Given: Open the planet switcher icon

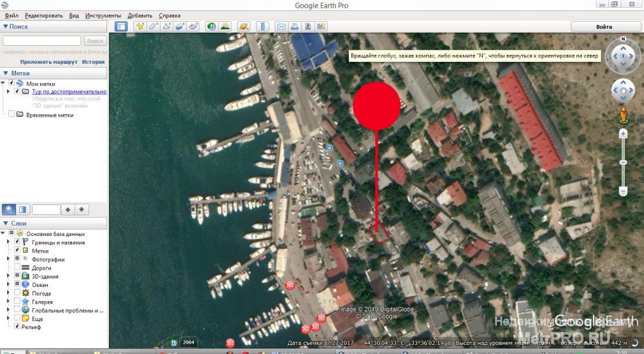Looking at the screenshot, I should (x=244, y=26).
